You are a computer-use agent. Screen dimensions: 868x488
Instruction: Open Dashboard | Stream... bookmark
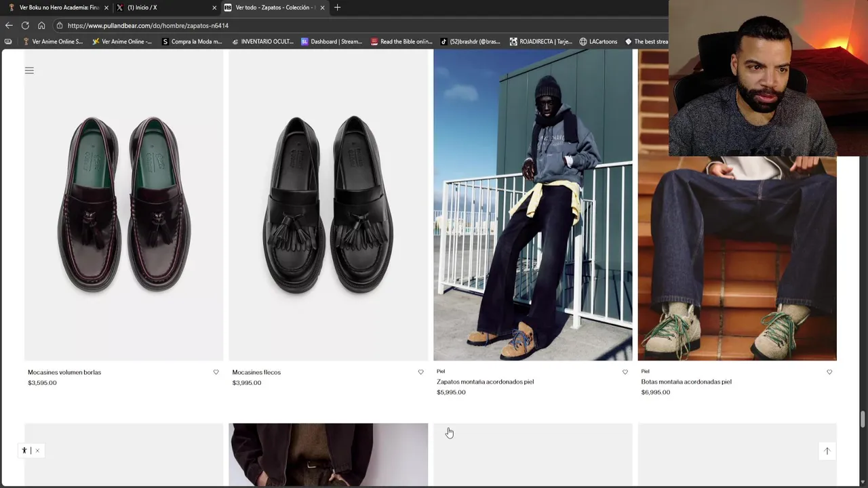[x=332, y=41]
